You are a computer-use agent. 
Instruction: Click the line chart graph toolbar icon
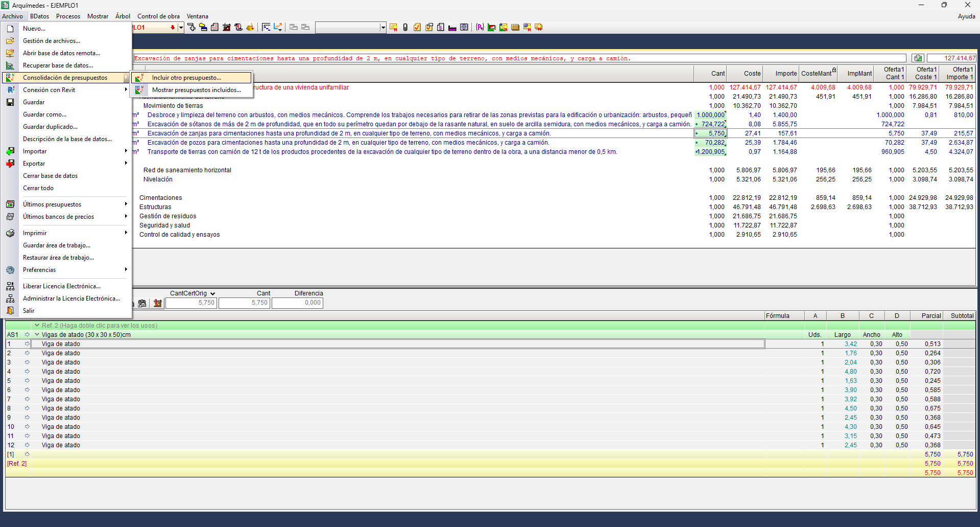point(278,27)
